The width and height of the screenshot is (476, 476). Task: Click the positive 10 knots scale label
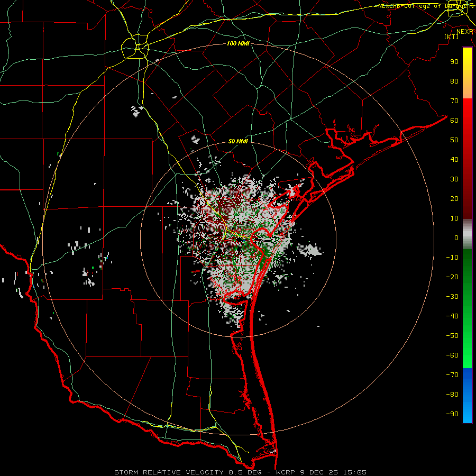(454, 218)
